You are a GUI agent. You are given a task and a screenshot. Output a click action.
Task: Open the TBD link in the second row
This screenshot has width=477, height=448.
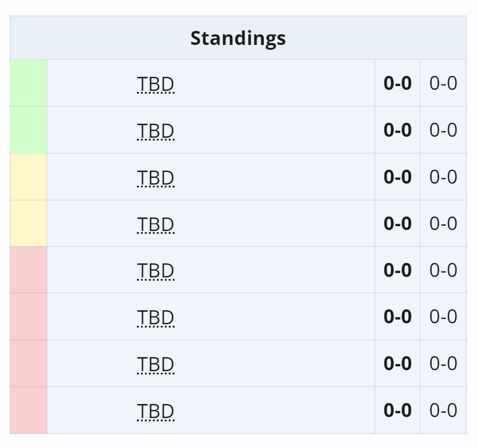click(x=156, y=130)
